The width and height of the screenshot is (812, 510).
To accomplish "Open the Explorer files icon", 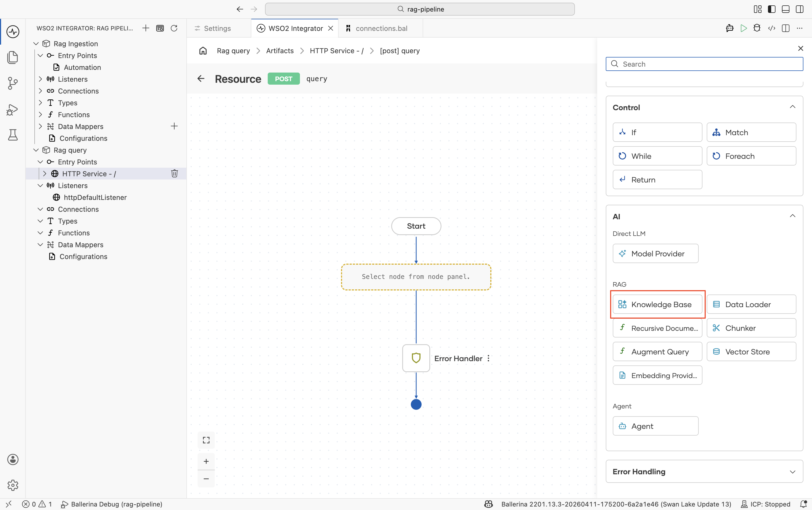I will (13, 57).
